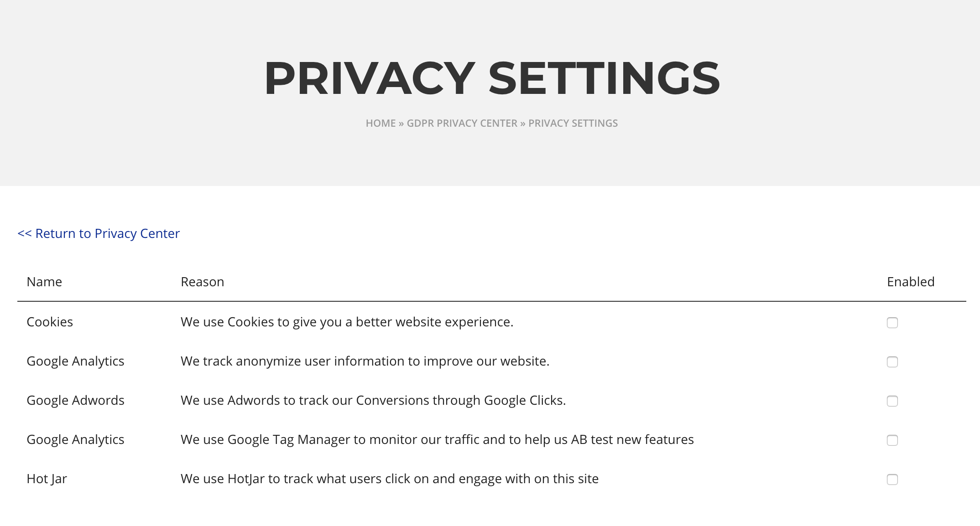This screenshot has height=526, width=980.
Task: Click the Return to Privacy Center link
Action: [x=99, y=233]
